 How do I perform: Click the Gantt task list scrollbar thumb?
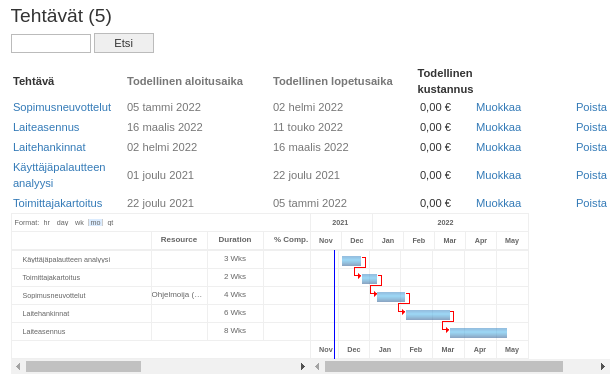[83, 367]
